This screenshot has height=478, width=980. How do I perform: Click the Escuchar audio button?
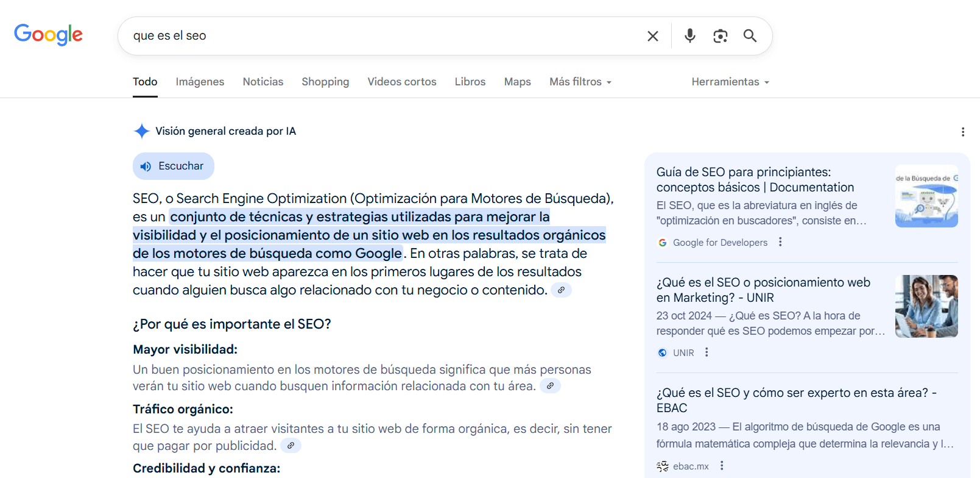point(174,166)
